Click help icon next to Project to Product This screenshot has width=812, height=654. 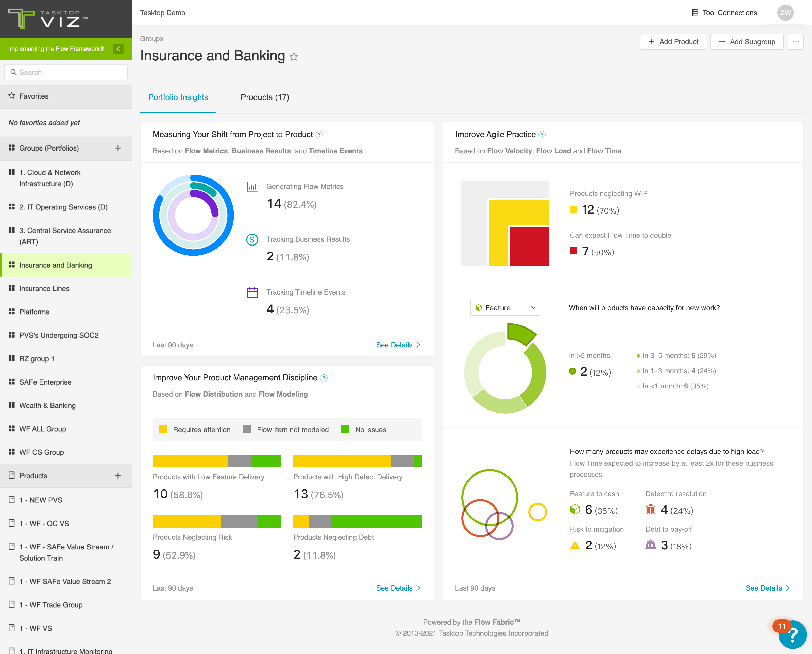(319, 135)
